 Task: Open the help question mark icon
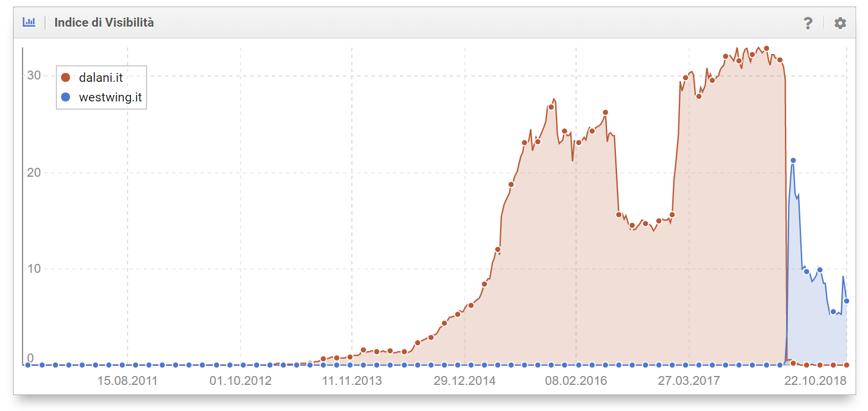click(x=807, y=23)
